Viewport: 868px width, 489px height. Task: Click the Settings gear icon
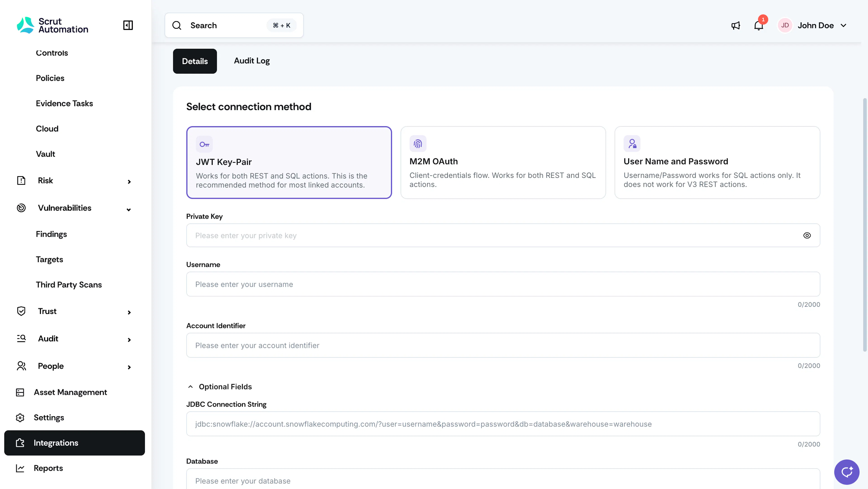[x=20, y=418]
